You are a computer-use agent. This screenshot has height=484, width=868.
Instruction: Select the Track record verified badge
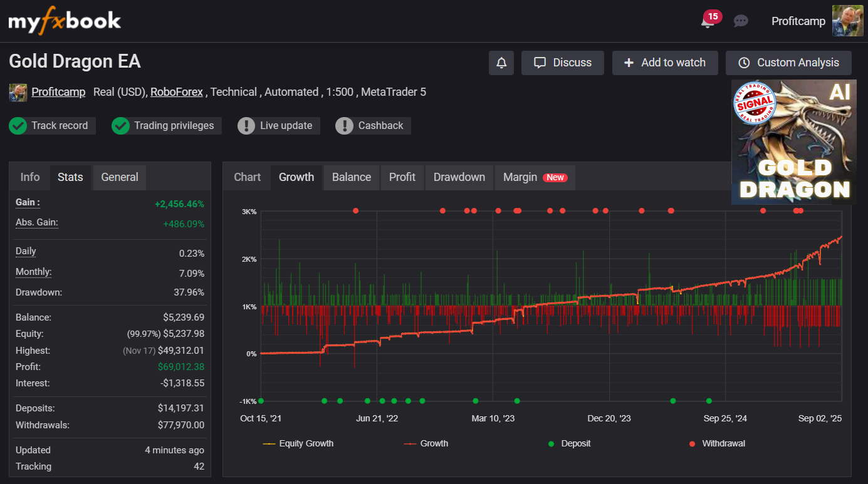click(x=52, y=125)
